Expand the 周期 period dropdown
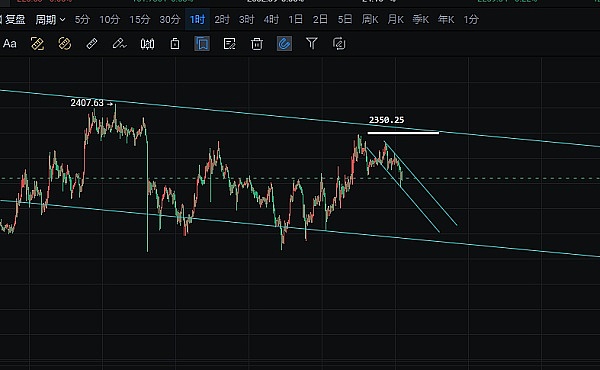Screen dimensions: 600x370 50,20
